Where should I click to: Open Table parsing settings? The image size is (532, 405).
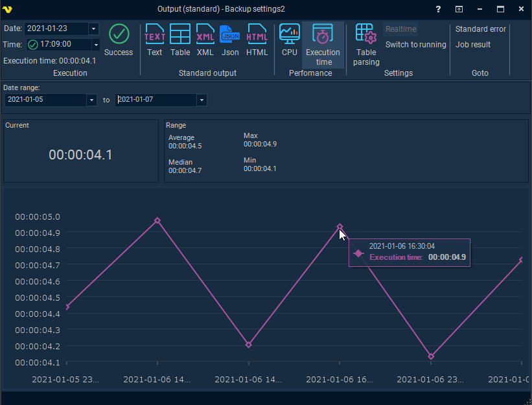366,45
